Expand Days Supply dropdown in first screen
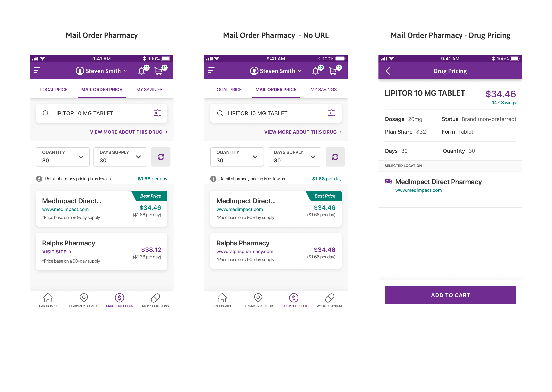This screenshot has width=552, height=392. coord(120,157)
